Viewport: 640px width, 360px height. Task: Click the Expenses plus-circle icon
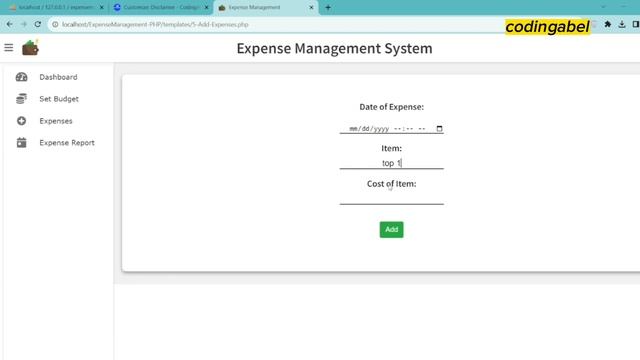[x=21, y=121]
